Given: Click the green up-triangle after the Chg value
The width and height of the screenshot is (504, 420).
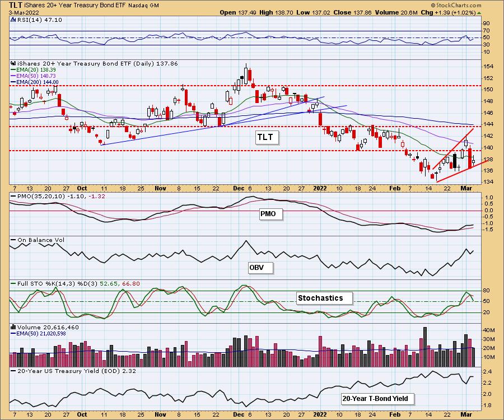Looking at the screenshot, I should [x=479, y=13].
